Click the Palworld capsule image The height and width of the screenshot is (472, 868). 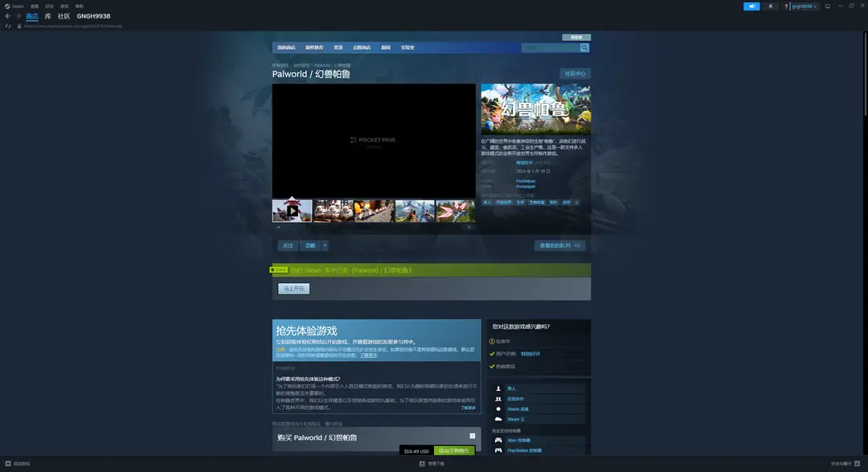pos(536,109)
